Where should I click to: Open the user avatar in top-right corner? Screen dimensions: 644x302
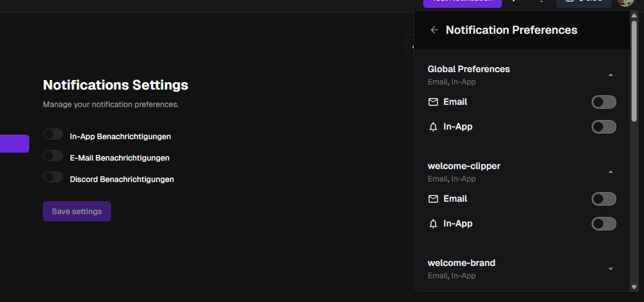pyautogui.click(x=625, y=2)
